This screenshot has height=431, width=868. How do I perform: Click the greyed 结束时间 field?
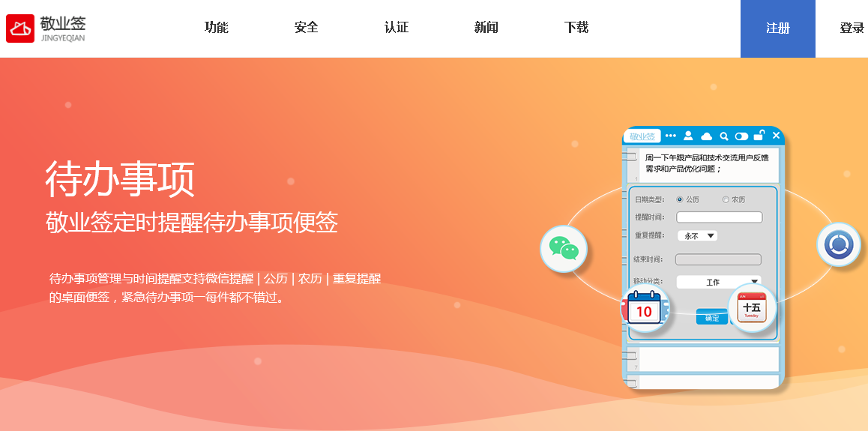pos(718,259)
